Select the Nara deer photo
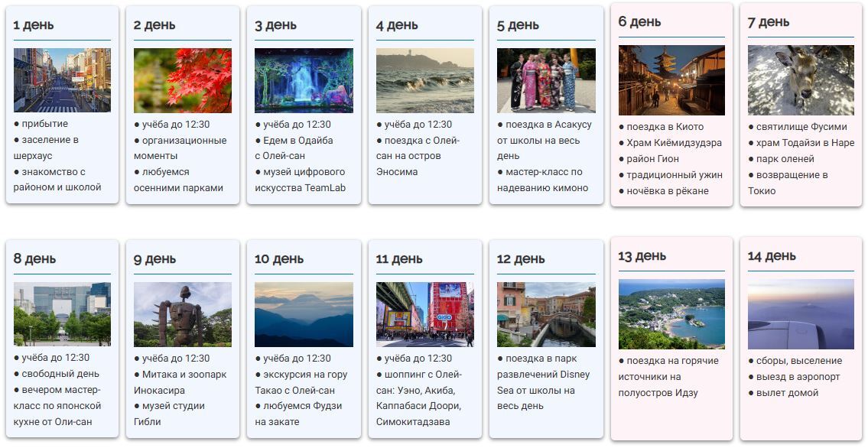The width and height of the screenshot is (868, 448). point(801,80)
